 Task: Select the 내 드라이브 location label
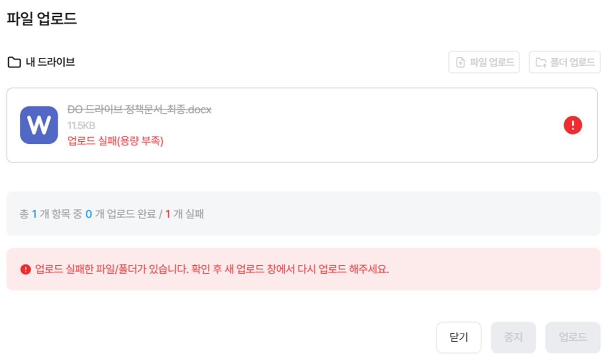tap(50, 62)
